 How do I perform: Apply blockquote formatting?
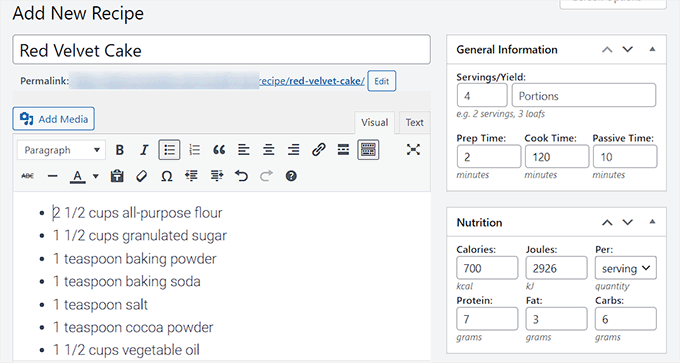pos(219,150)
